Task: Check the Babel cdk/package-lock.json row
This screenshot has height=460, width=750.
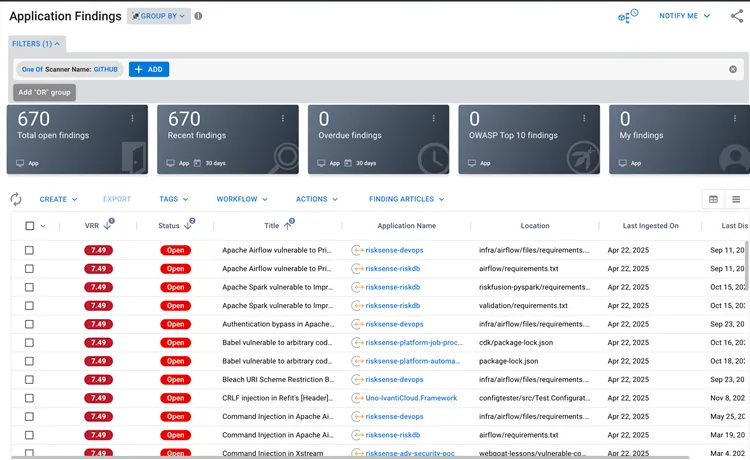Action: [x=29, y=342]
